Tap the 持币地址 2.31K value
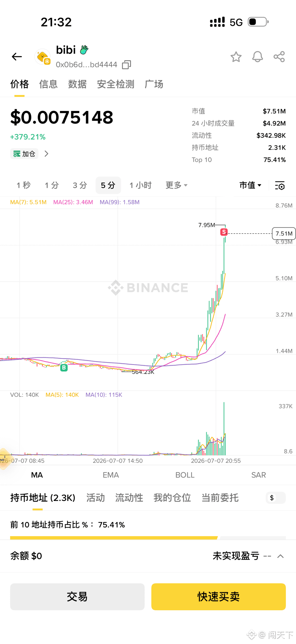This screenshot has width=296, height=644. [277, 148]
